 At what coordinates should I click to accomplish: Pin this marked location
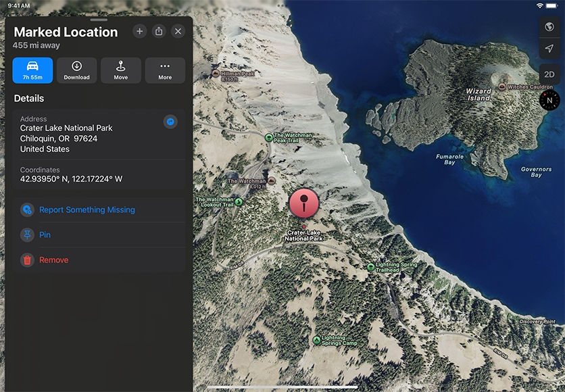tap(45, 235)
